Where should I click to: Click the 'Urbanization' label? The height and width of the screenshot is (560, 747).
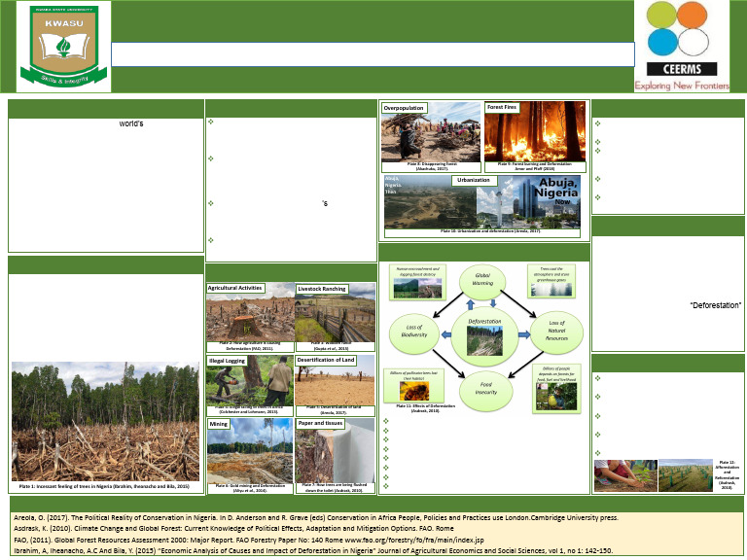click(x=474, y=181)
